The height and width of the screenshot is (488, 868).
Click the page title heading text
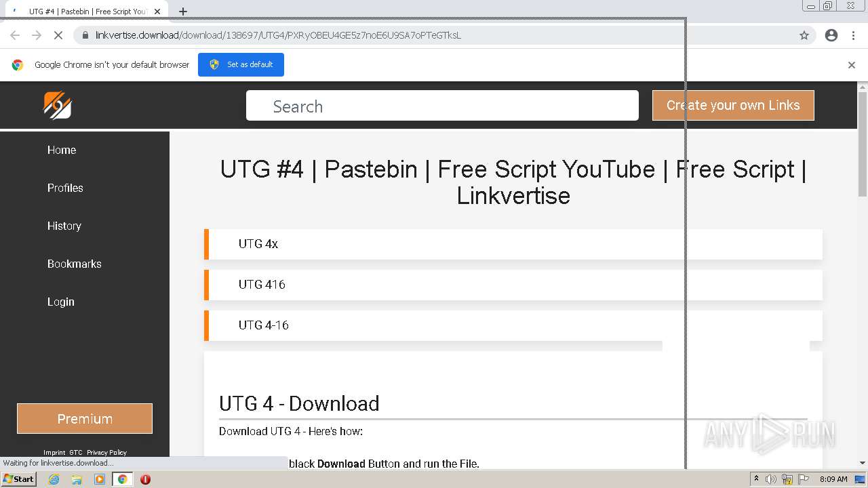click(513, 182)
